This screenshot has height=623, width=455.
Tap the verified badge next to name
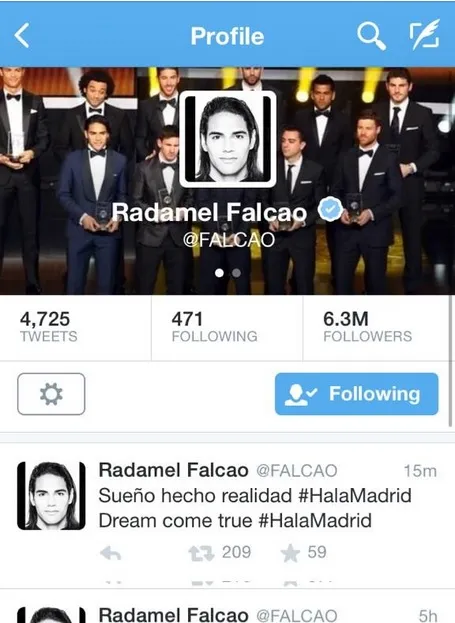point(330,209)
